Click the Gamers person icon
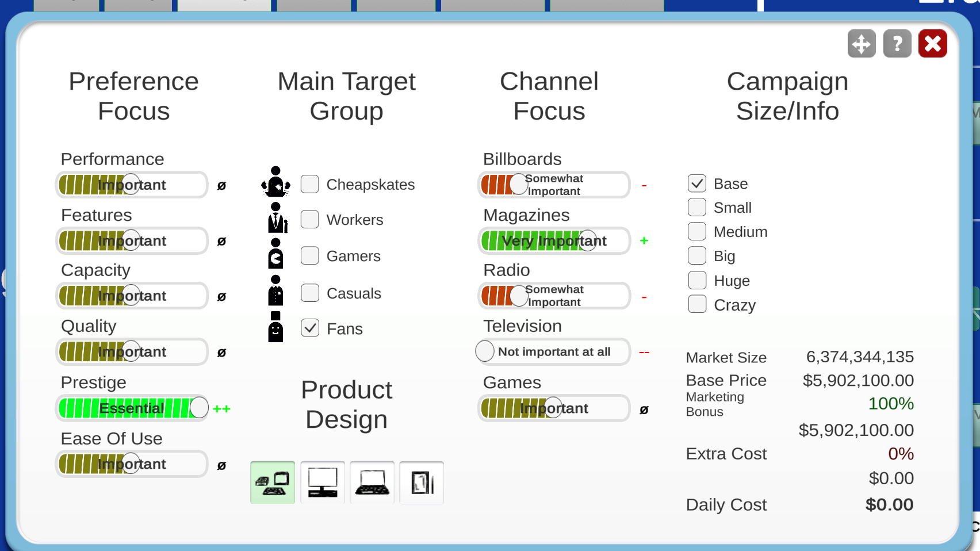The width and height of the screenshot is (980, 551). pyautogui.click(x=276, y=254)
